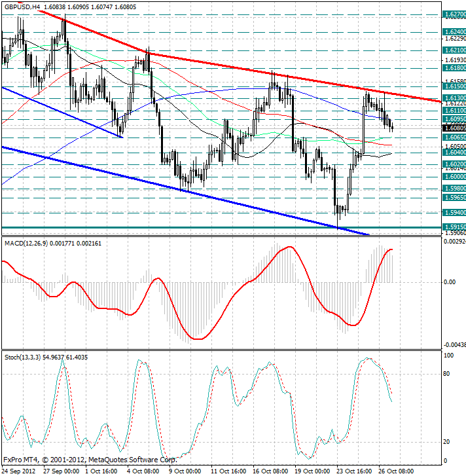Select the 1.6095 price level label
Viewport: 466px width, 476px height.
pyautogui.click(x=454, y=119)
